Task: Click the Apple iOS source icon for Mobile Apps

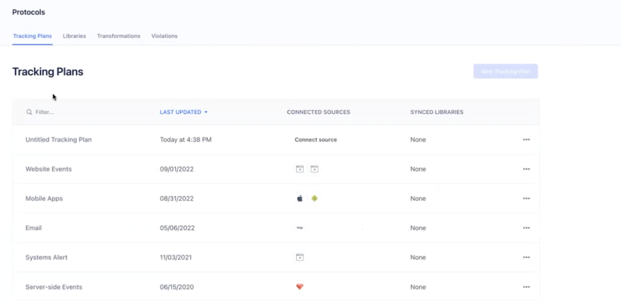Action: (300, 198)
